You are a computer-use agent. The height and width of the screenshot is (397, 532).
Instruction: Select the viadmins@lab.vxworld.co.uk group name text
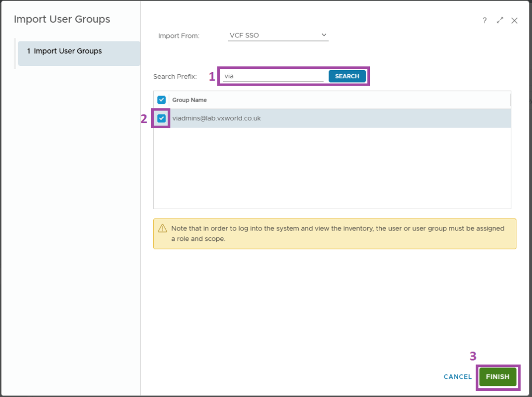217,118
